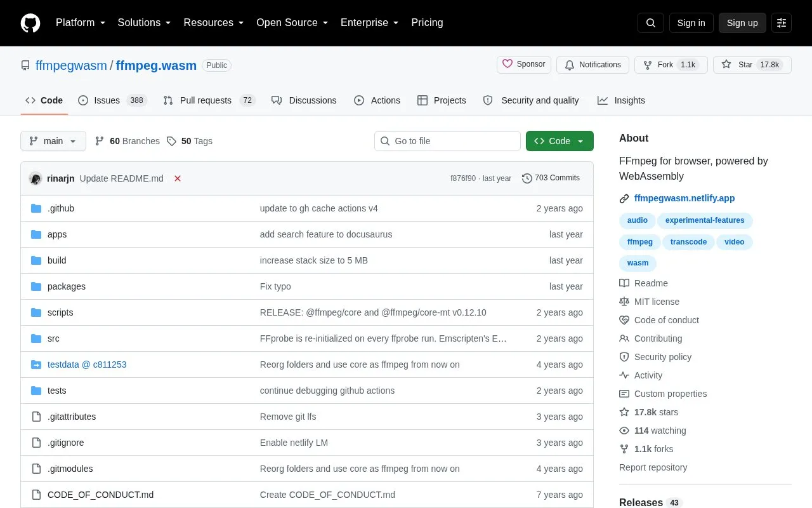Click the shield icon beside Security policy
Image resolution: width=812 pixels, height=508 pixels.
click(x=624, y=357)
